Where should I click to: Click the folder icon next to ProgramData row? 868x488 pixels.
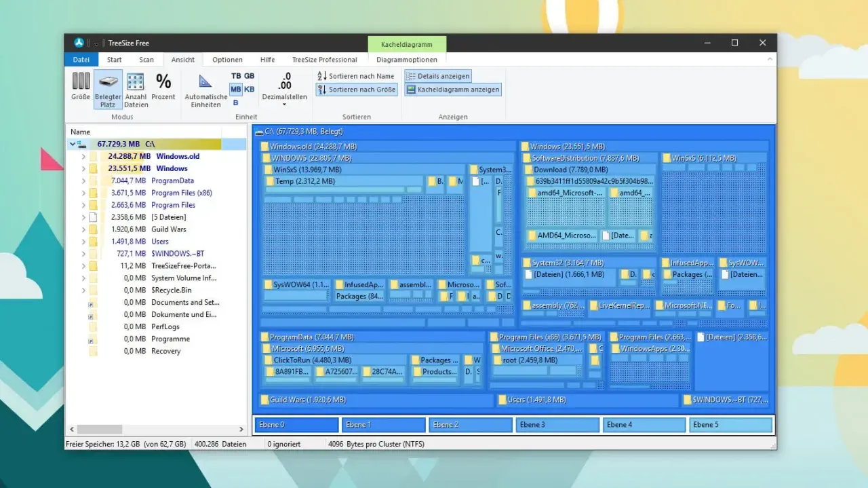[x=94, y=181]
